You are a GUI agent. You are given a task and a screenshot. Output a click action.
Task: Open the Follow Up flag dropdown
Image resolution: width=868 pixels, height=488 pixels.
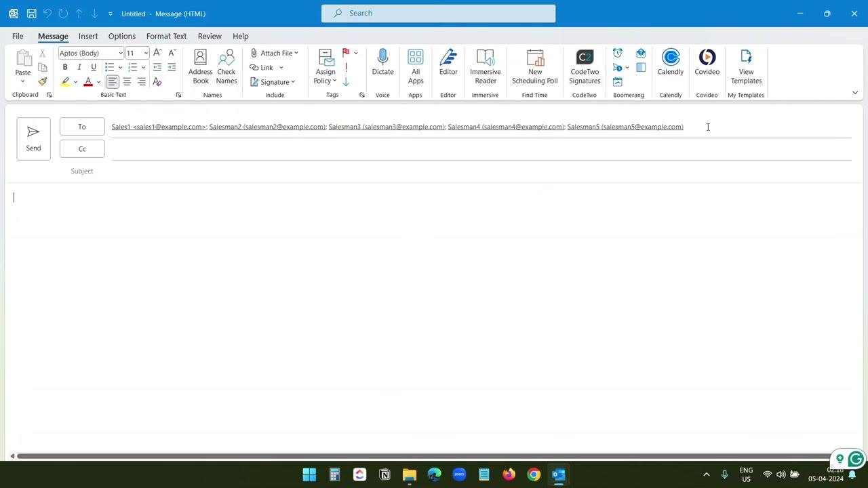point(355,53)
